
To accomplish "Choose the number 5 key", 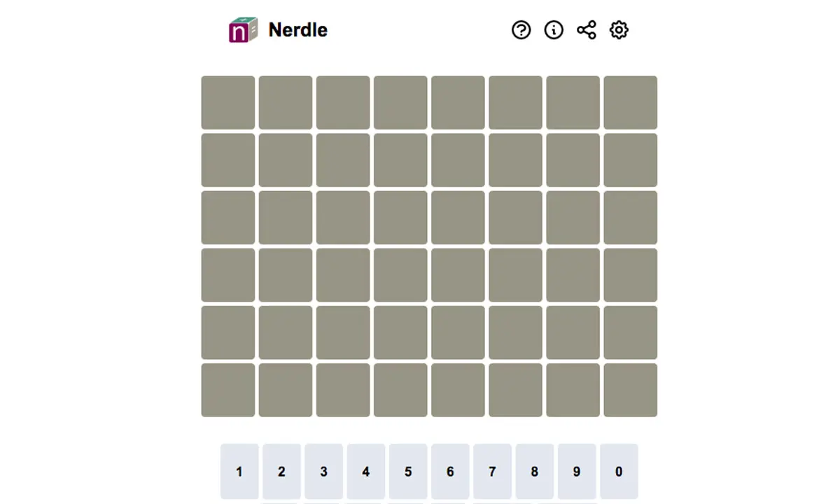I will tap(408, 472).
